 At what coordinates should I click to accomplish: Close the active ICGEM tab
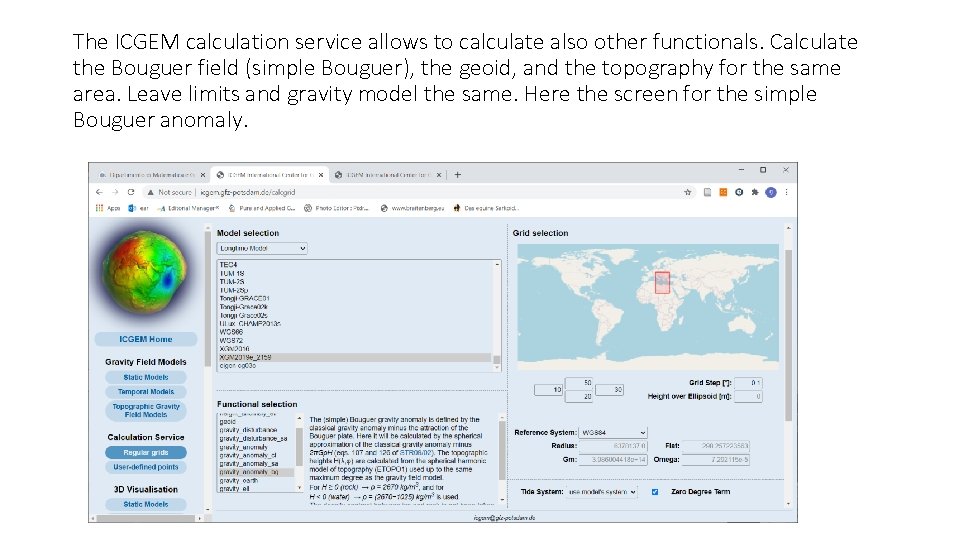[321, 175]
